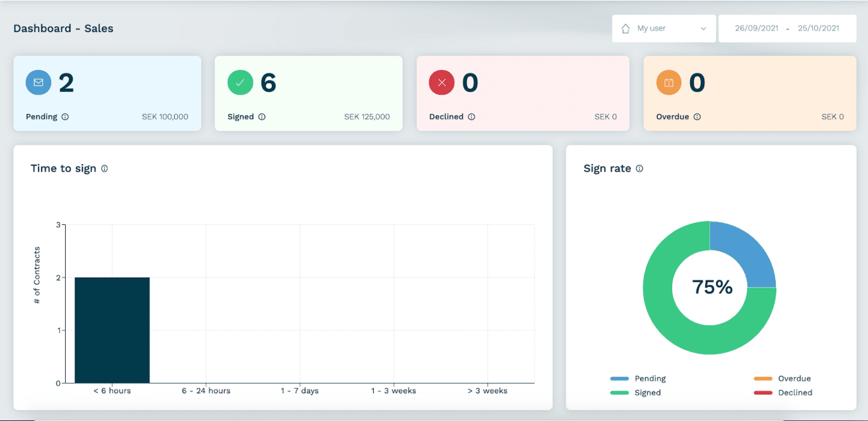The width and height of the screenshot is (868, 421).
Task: Toggle the Signed legend entry
Action: click(639, 393)
